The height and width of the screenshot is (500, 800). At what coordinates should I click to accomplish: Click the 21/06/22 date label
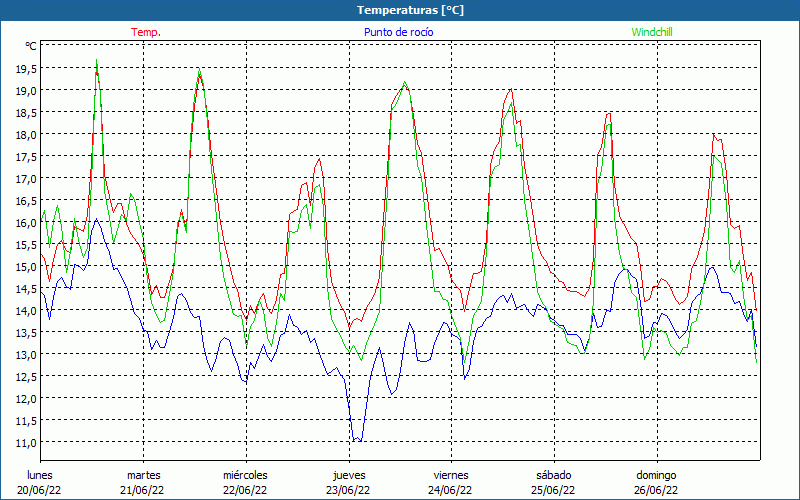pos(142,490)
